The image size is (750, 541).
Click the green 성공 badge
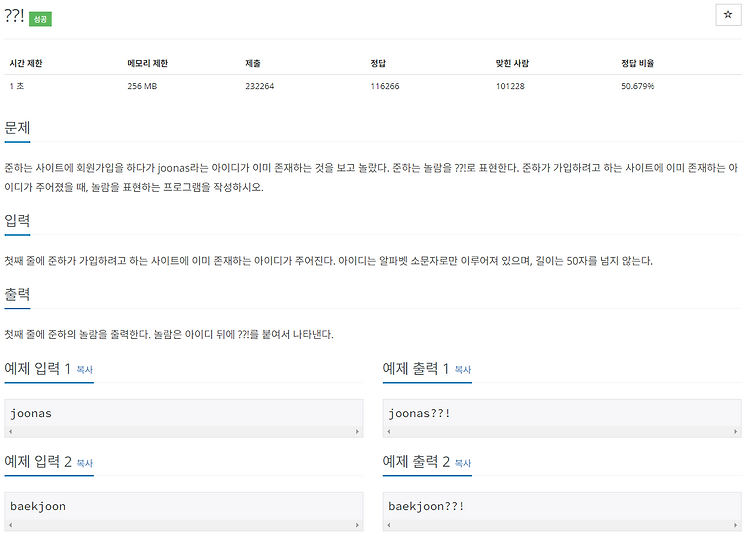click(40, 19)
